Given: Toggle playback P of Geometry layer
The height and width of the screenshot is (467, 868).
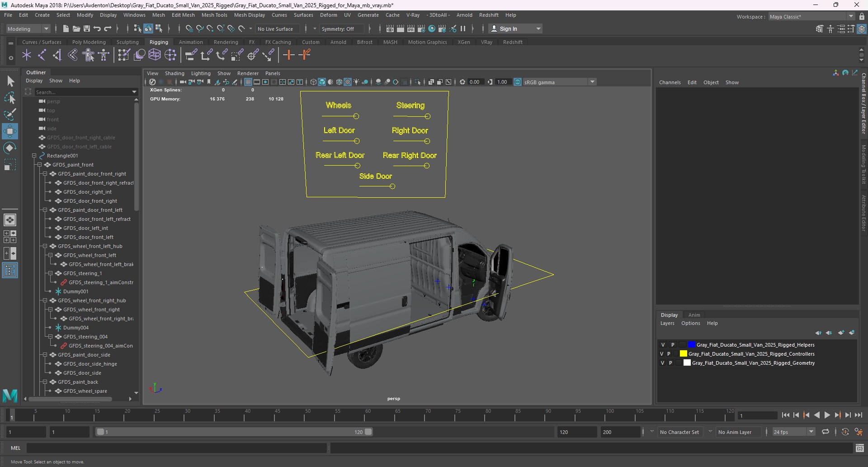Looking at the screenshot, I should [x=670, y=363].
